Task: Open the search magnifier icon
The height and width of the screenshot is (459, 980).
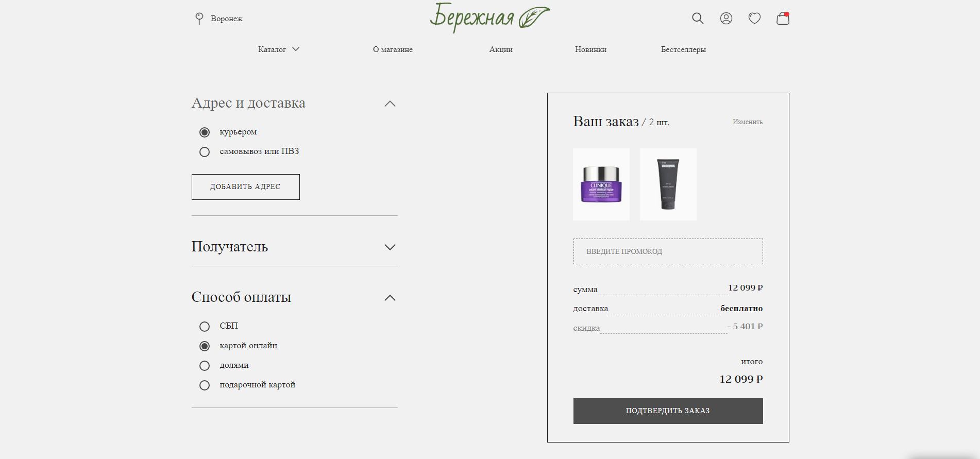Action: (x=698, y=19)
